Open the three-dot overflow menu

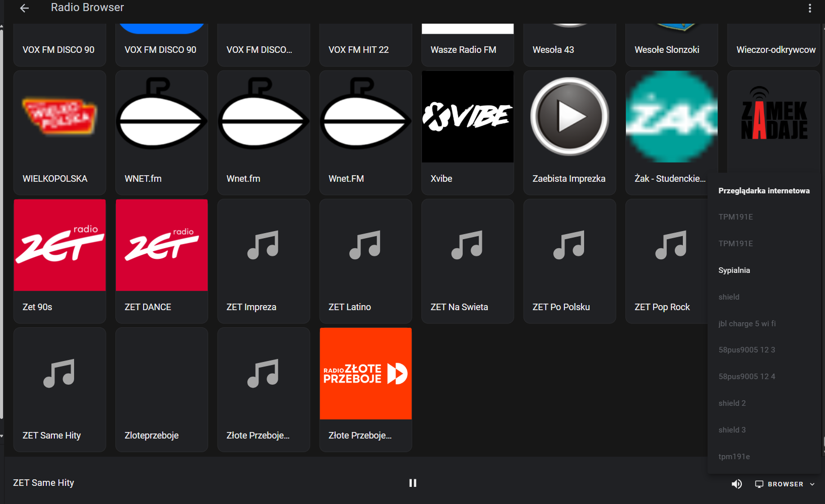pyautogui.click(x=810, y=8)
